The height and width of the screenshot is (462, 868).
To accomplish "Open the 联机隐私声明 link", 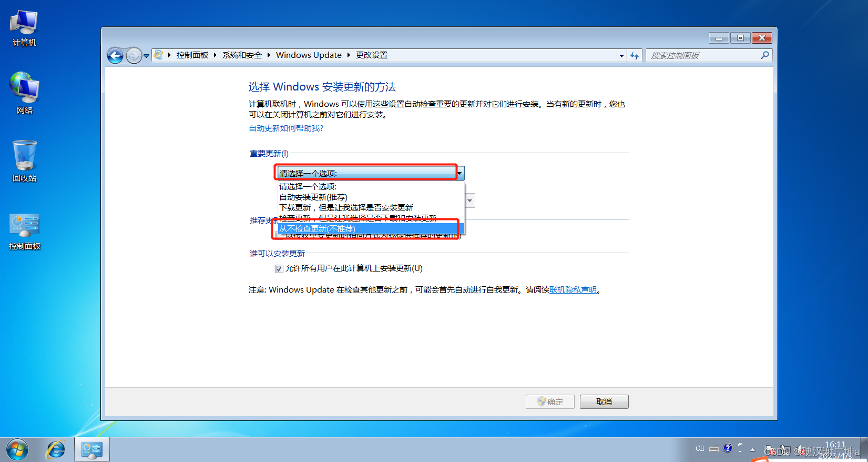I will [573, 290].
